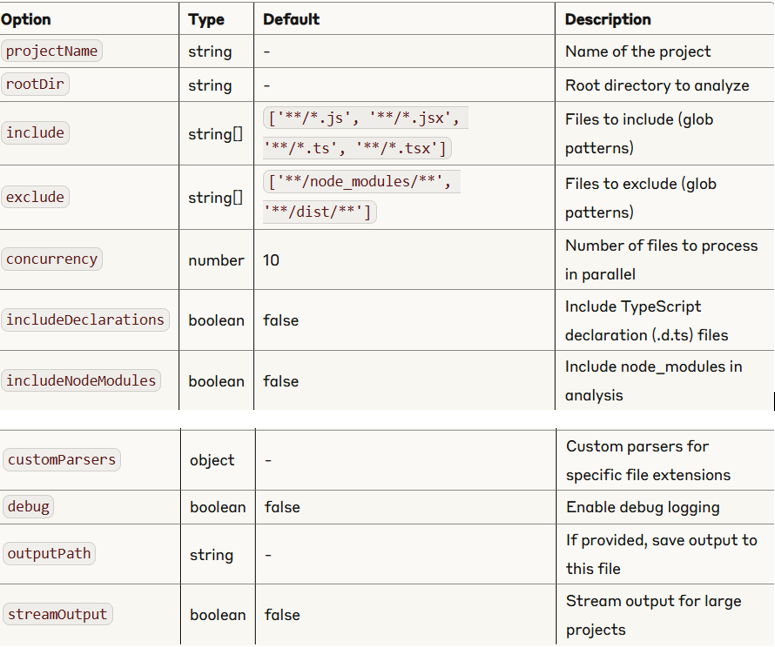Click the streamOutput option label

point(57,615)
